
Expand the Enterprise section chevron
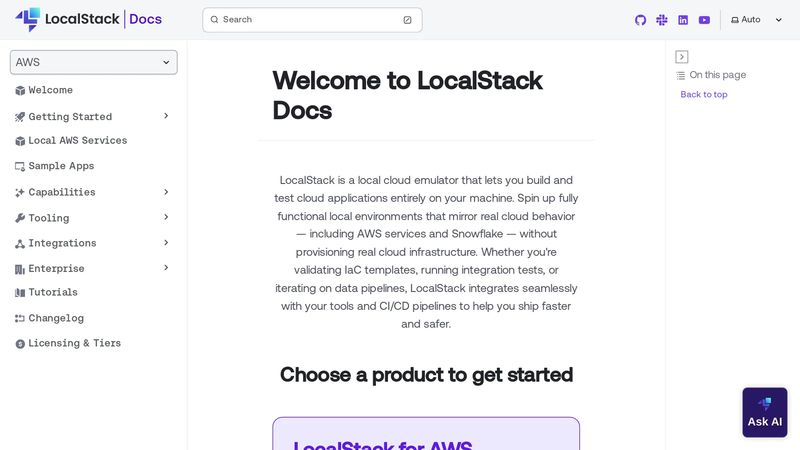coord(166,267)
